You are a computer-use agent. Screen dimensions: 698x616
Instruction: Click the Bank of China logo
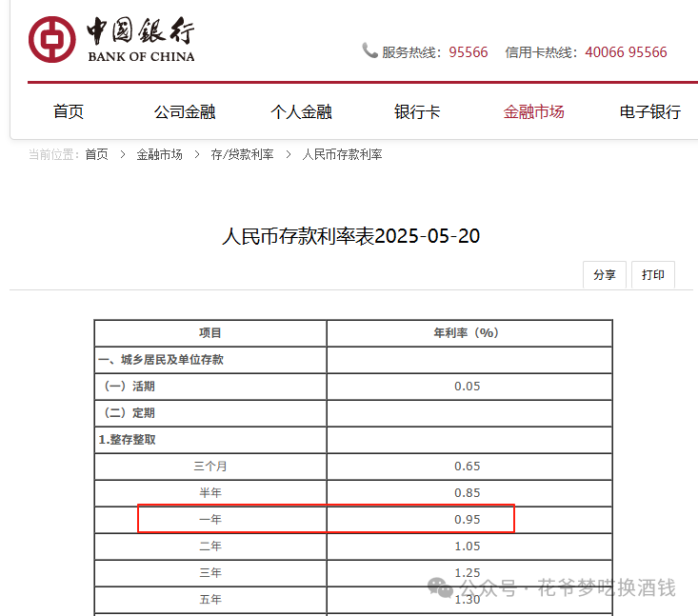[111, 39]
